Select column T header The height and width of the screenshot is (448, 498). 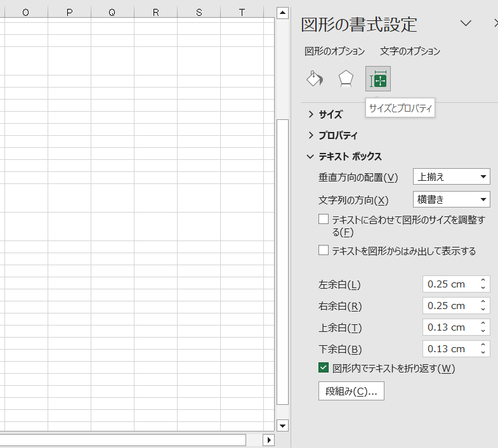[x=242, y=13]
